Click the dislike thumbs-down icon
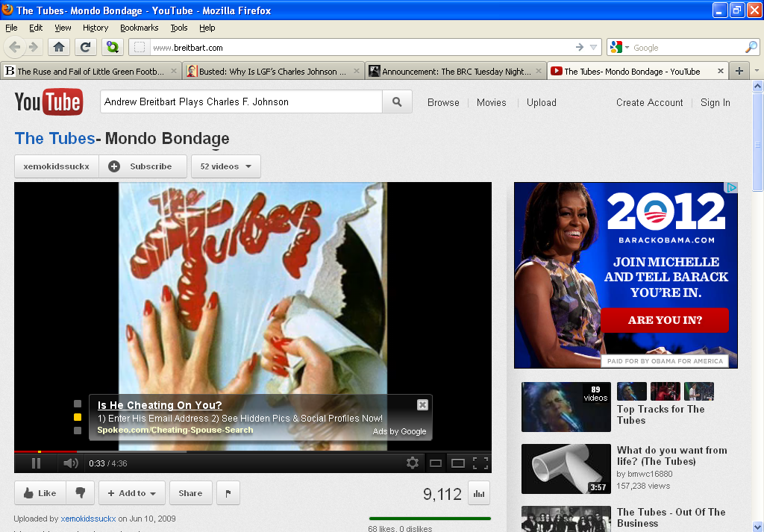Image resolution: width=764 pixels, height=532 pixels. (x=81, y=493)
